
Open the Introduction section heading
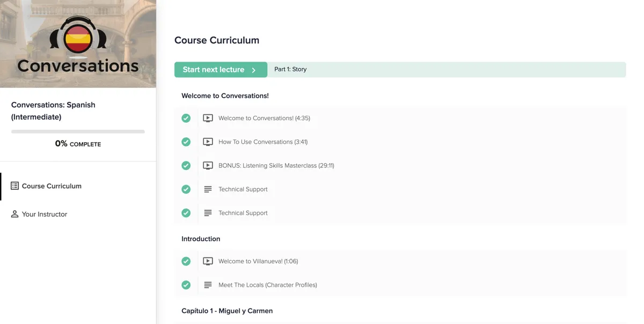(201, 239)
